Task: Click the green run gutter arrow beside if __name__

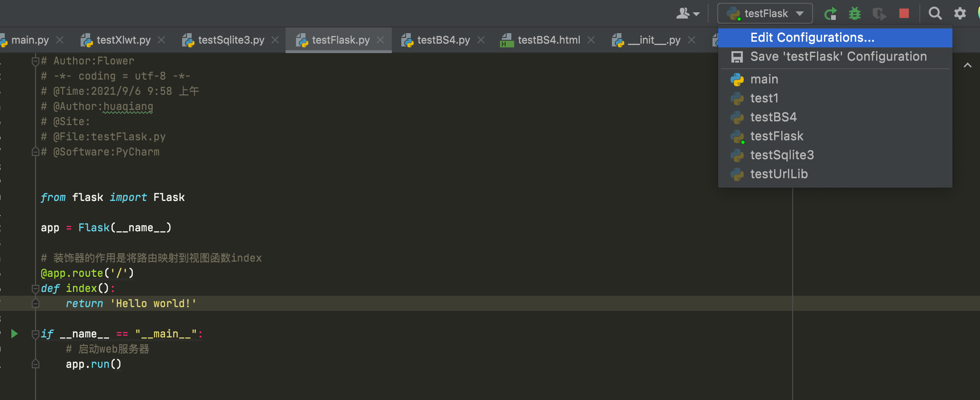Action: click(x=14, y=334)
